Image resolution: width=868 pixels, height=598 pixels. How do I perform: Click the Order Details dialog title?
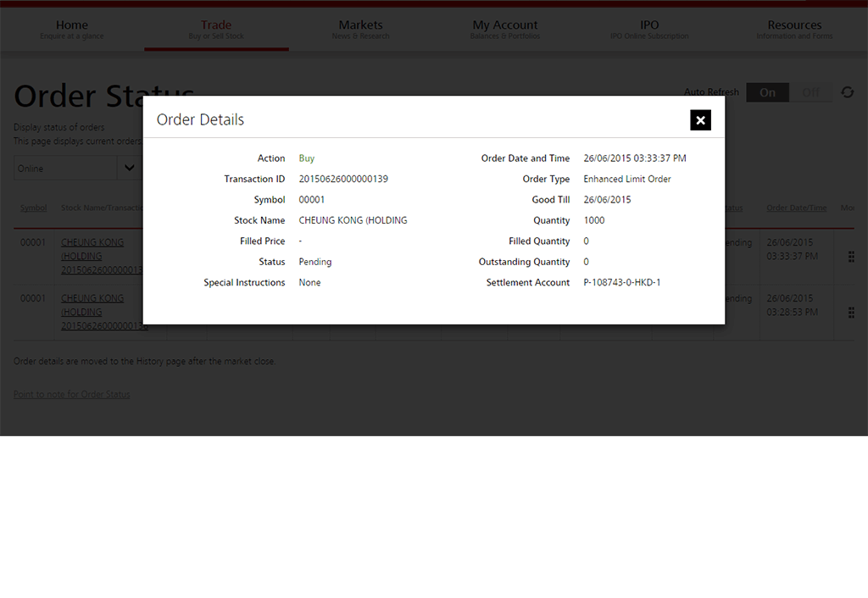200,119
